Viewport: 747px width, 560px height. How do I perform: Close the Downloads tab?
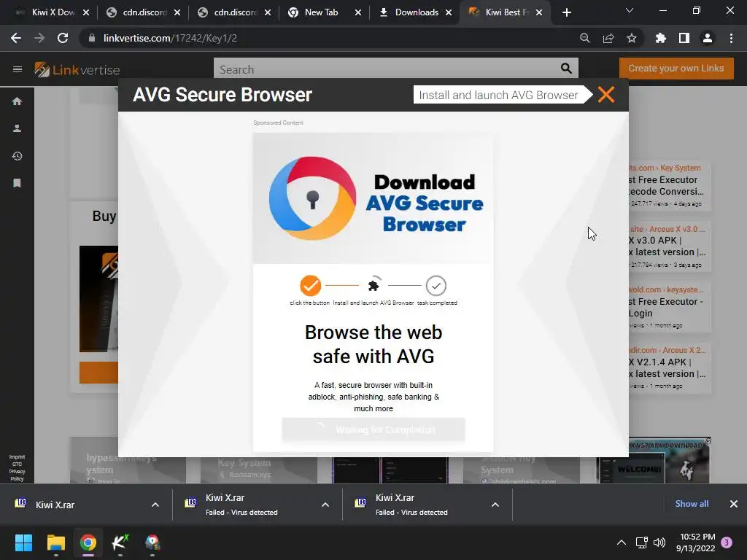[x=449, y=12]
